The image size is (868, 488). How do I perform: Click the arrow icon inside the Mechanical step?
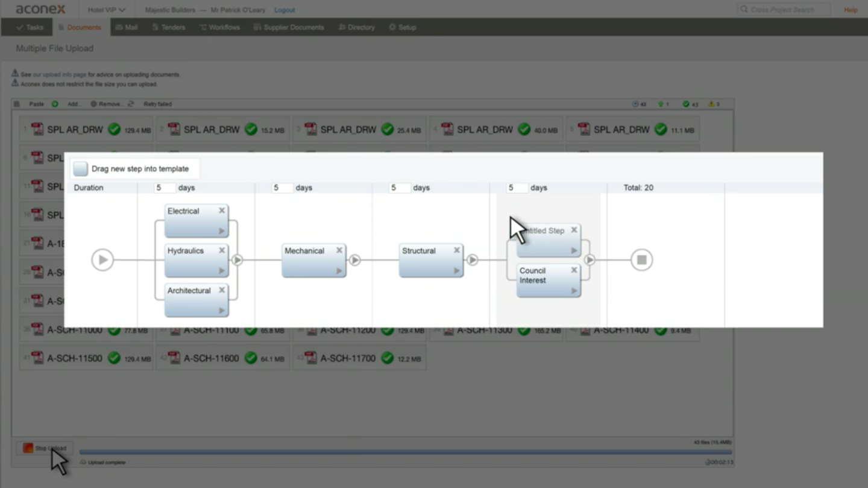click(x=339, y=271)
